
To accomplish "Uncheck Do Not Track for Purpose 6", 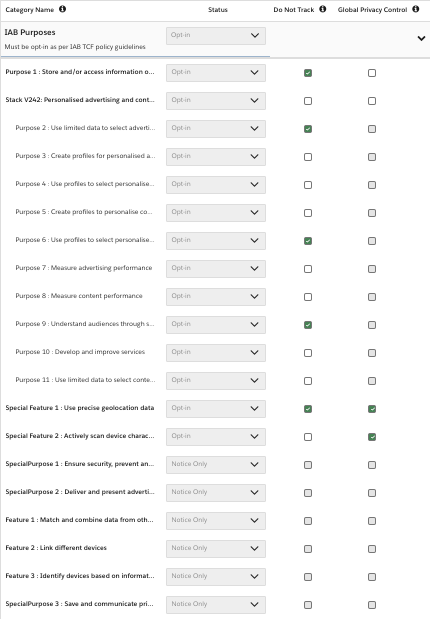I will (x=308, y=241).
